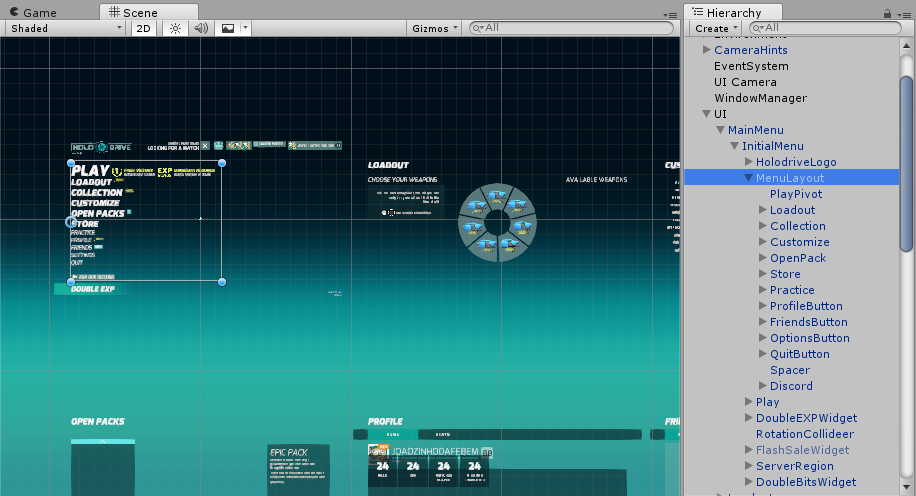Screen dimensions: 916x496
Task: Open scene effects dropdown arrow
Action: (x=245, y=28)
